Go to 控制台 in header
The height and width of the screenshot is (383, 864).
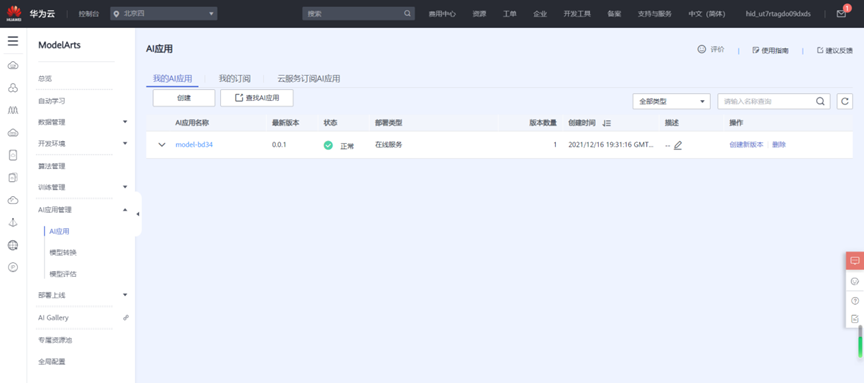pyautogui.click(x=89, y=14)
